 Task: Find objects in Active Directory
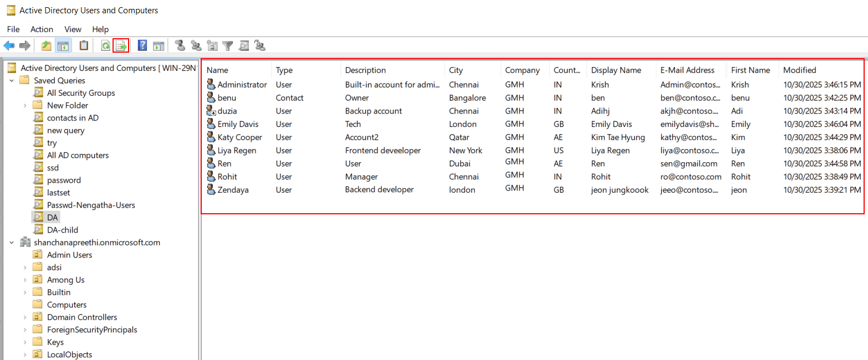(x=244, y=45)
